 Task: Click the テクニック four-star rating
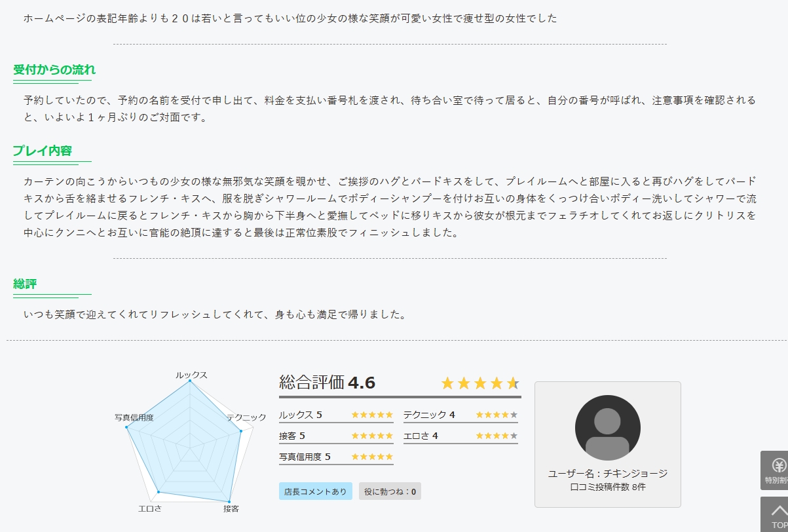pyautogui.click(x=496, y=415)
